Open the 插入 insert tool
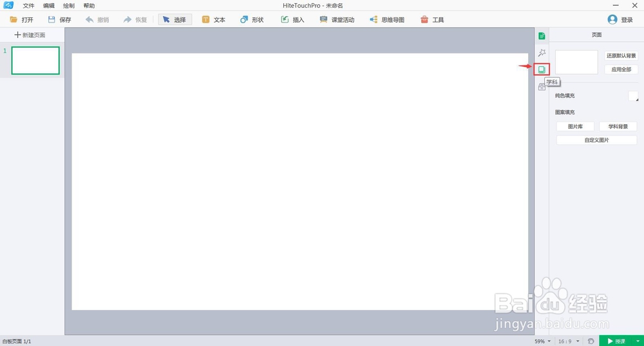This screenshot has height=346, width=644. (x=292, y=20)
